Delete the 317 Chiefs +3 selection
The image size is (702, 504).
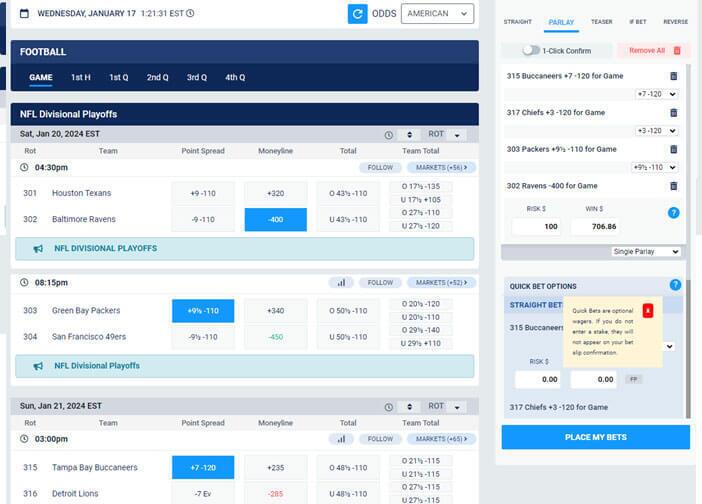(x=673, y=113)
